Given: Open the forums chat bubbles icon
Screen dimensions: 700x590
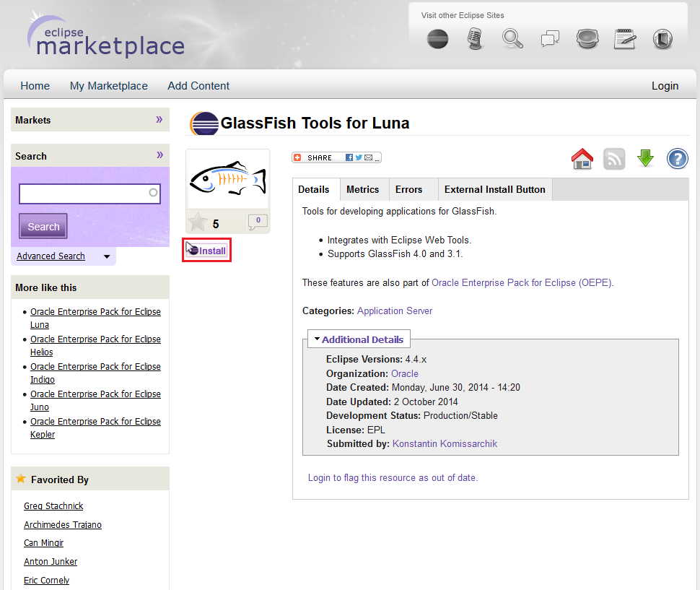Looking at the screenshot, I should coord(550,39).
